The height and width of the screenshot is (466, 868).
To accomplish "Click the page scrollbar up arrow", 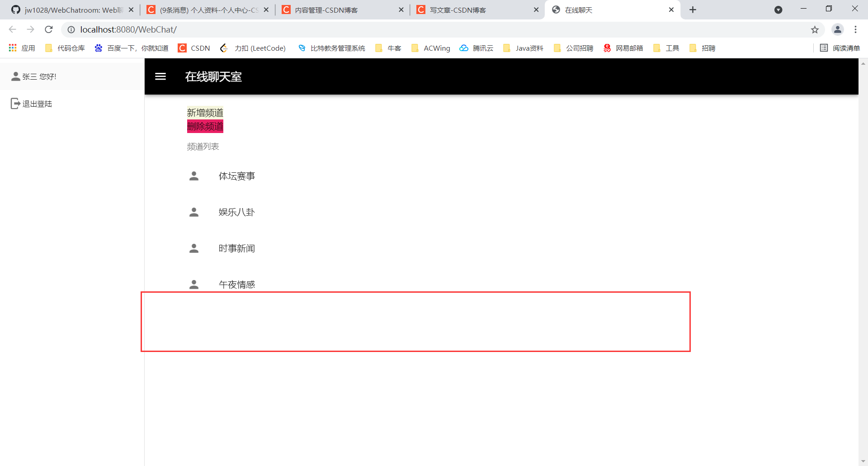I will point(863,63).
